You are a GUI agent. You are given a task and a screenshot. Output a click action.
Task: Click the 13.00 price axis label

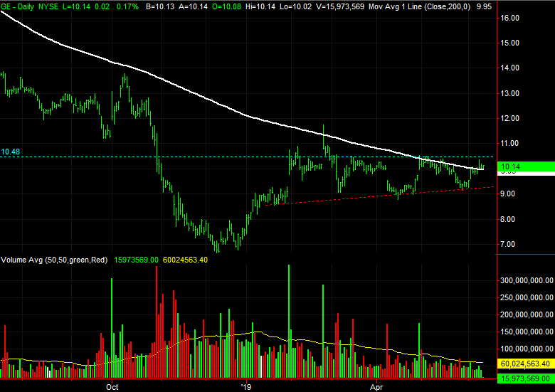tap(510, 93)
